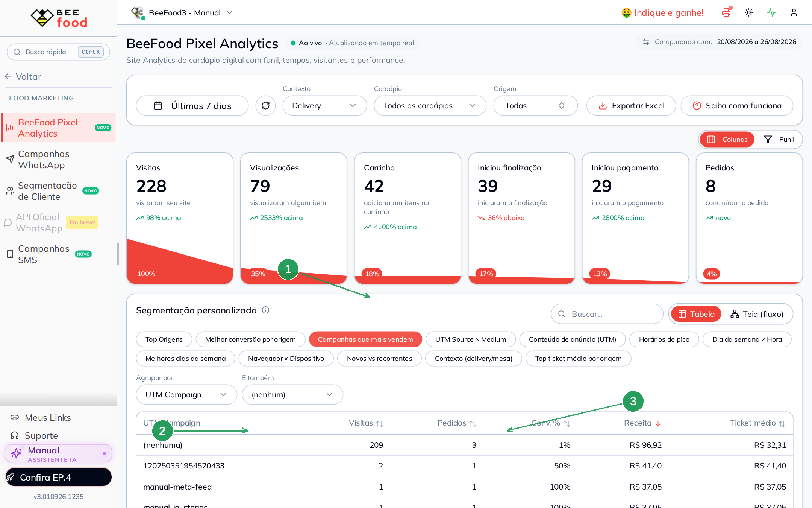
Task: Click the Campanhas SMS phone icon
Action: [10, 254]
